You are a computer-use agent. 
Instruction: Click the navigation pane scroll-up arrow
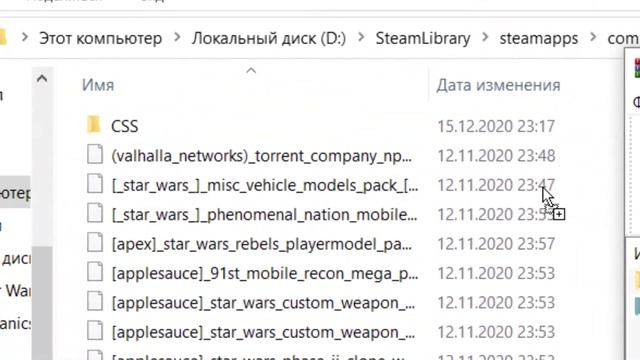42,78
